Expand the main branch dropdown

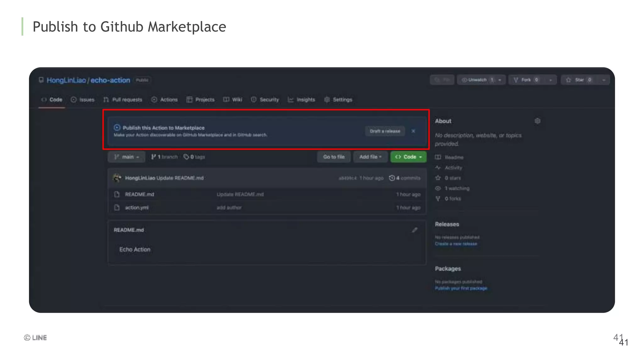126,157
